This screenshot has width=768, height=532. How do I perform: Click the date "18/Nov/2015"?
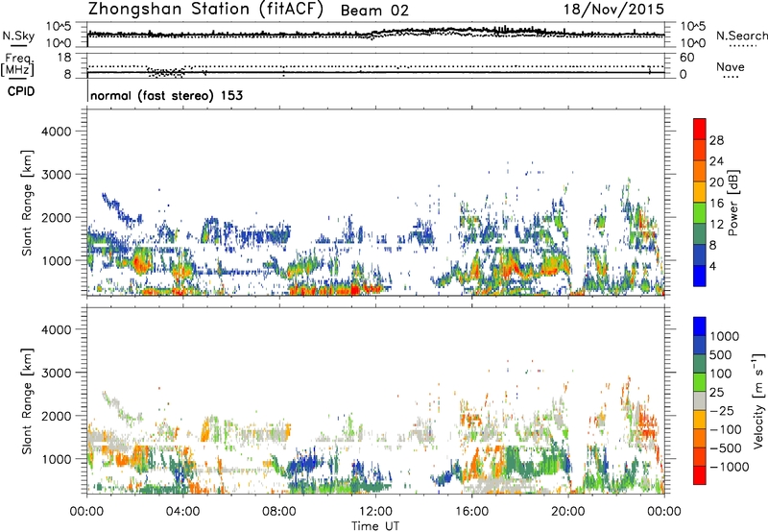click(613, 9)
